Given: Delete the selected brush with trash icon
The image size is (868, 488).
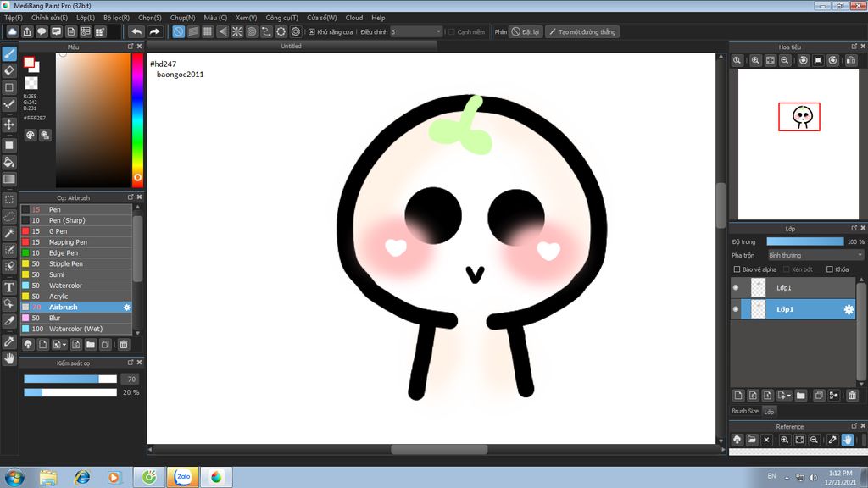Looking at the screenshot, I should click(124, 344).
